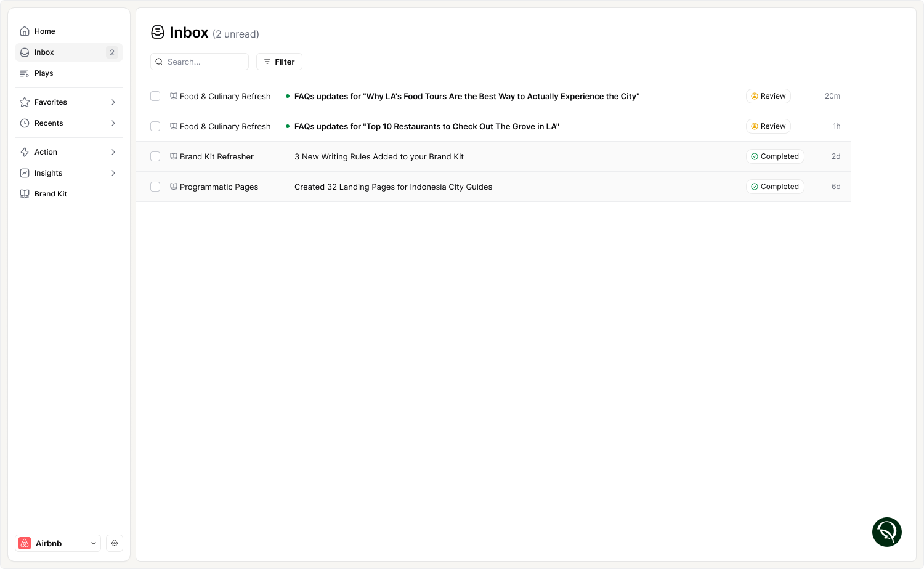Open the chat support widget bottom right

(x=887, y=531)
